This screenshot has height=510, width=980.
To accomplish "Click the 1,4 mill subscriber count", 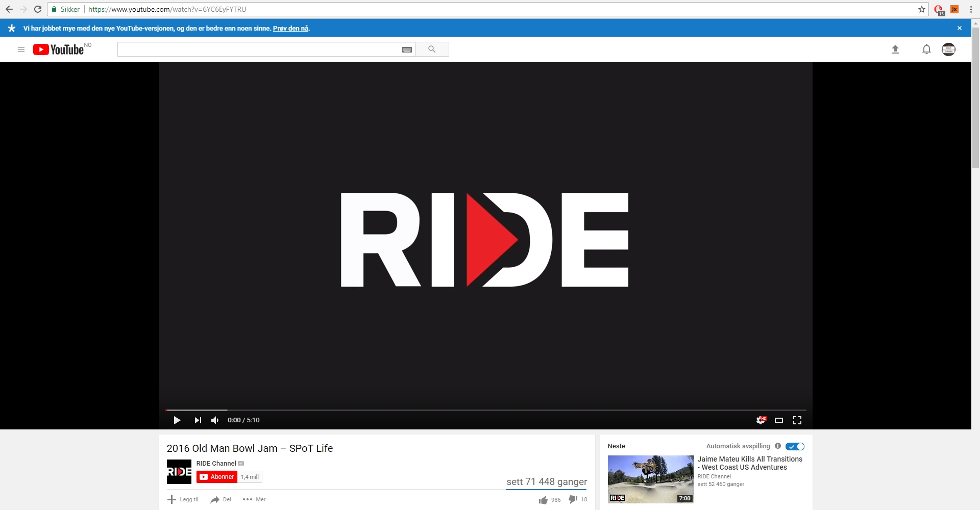I will (x=250, y=477).
